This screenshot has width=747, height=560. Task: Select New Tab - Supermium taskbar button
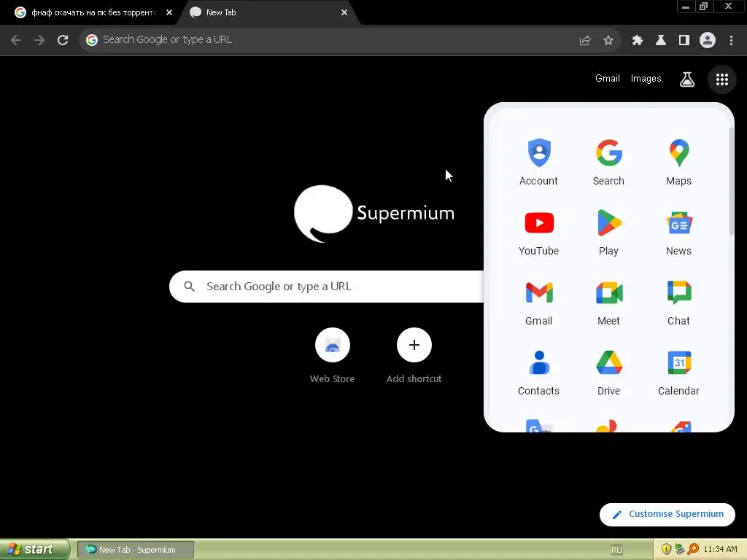coord(135,550)
